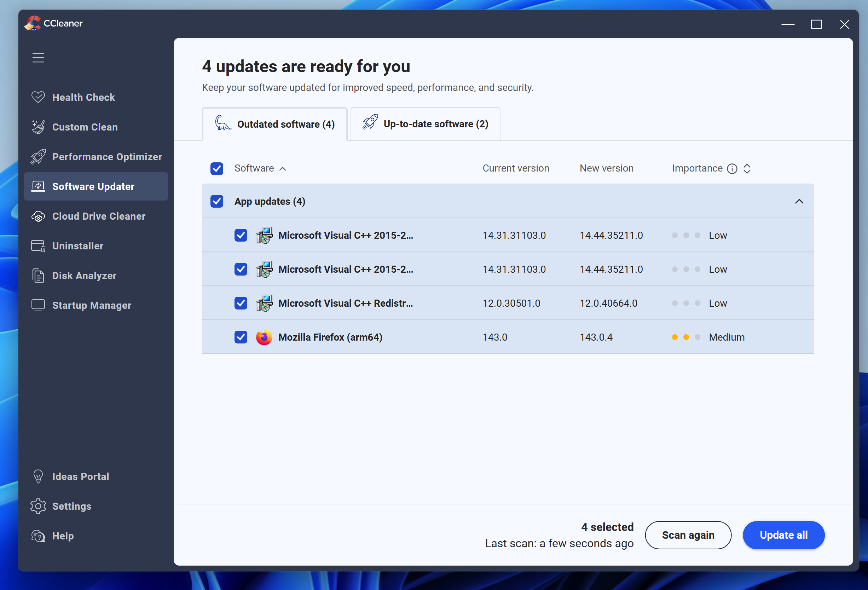Uncheck Microsoft Visual C++ Redistr checkbox

[241, 303]
